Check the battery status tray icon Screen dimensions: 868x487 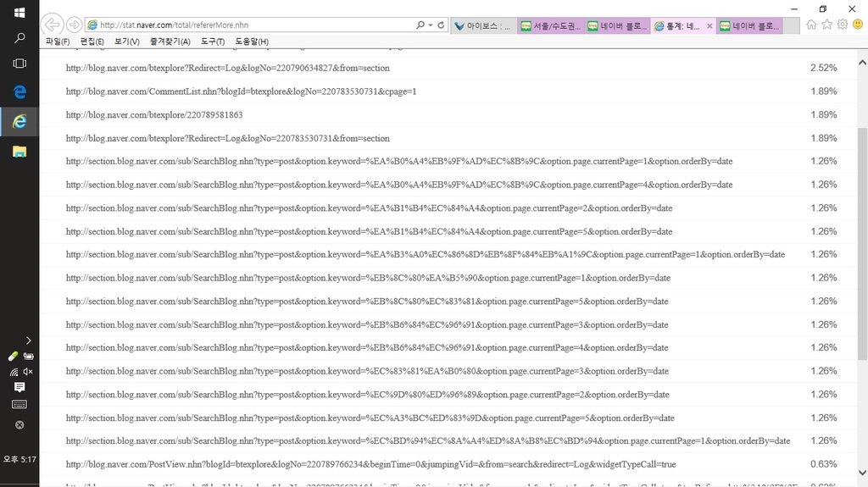point(28,357)
